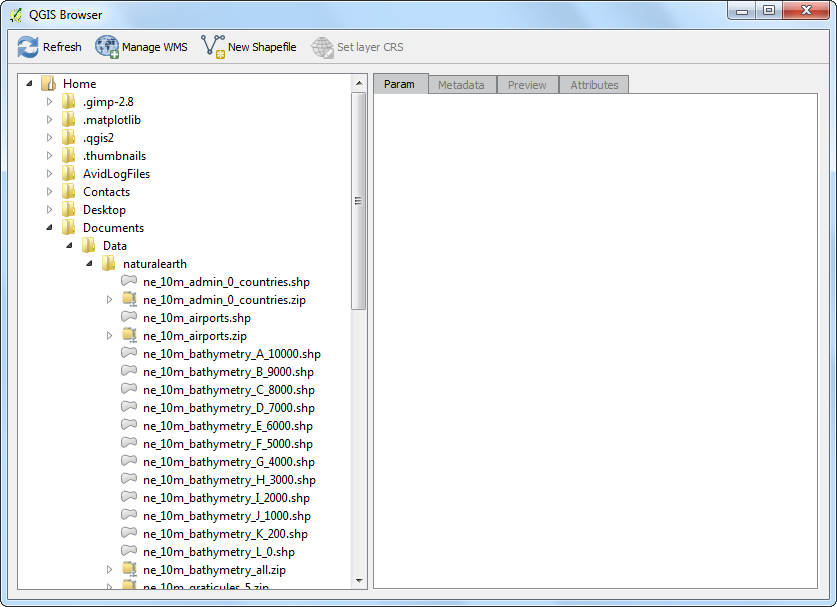Minimize the QGIS Browser window

pos(742,11)
